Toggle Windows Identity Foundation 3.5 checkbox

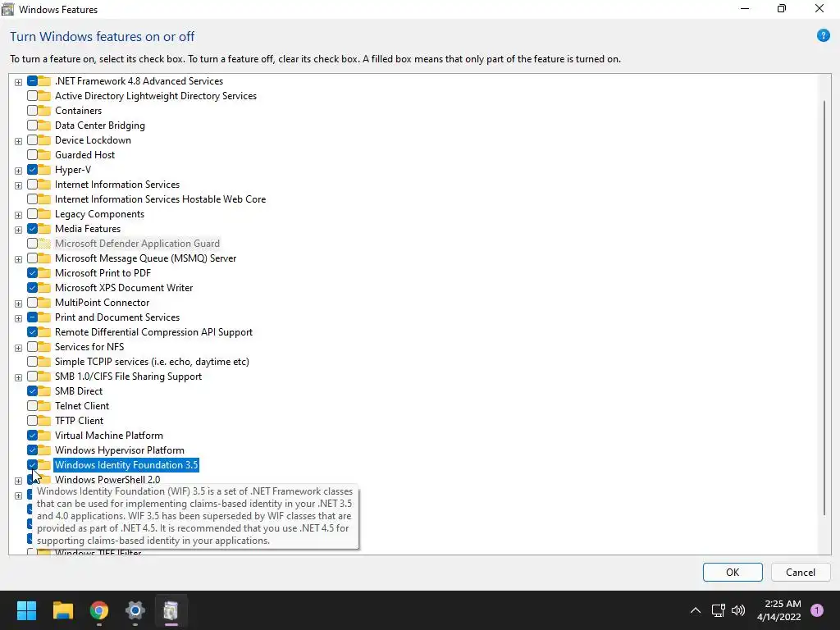tap(32, 465)
